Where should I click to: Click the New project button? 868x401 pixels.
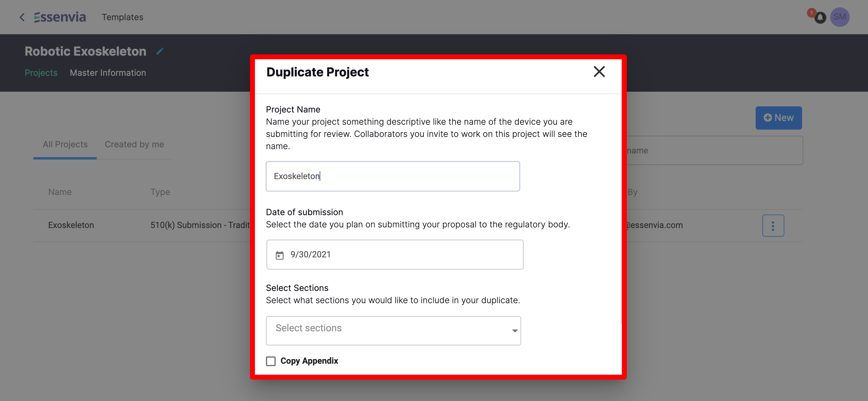pos(778,118)
